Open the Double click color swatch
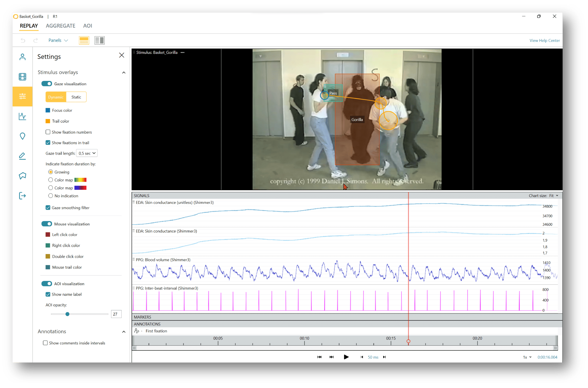 point(48,257)
